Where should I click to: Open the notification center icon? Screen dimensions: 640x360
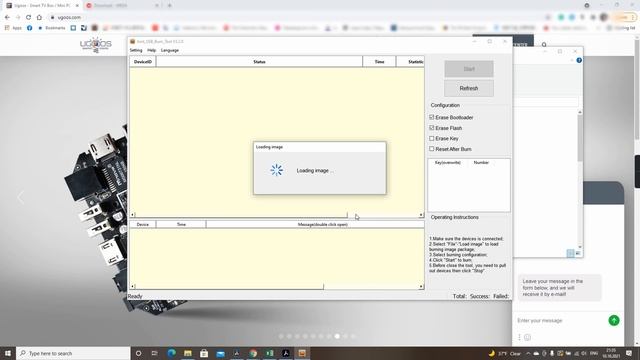[629, 353]
